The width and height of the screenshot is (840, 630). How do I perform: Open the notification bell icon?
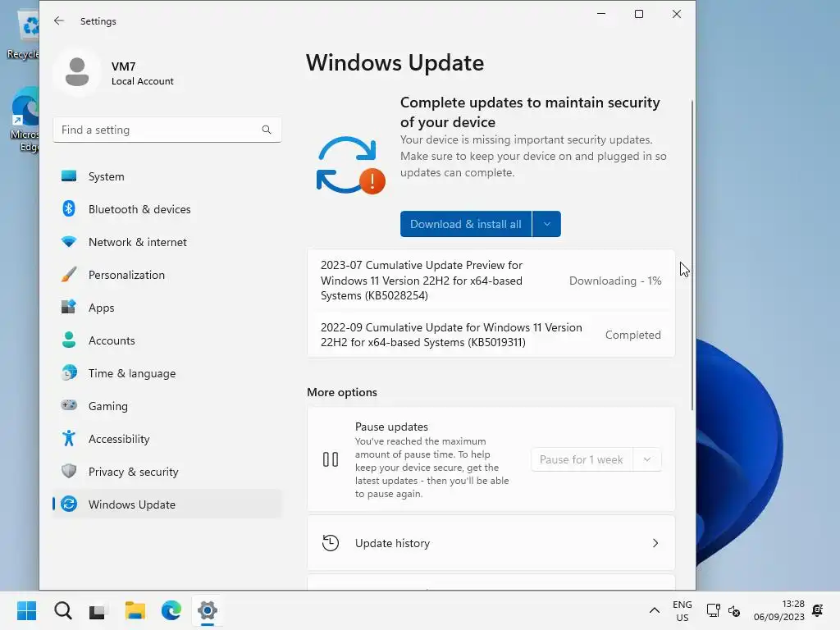[x=818, y=610]
